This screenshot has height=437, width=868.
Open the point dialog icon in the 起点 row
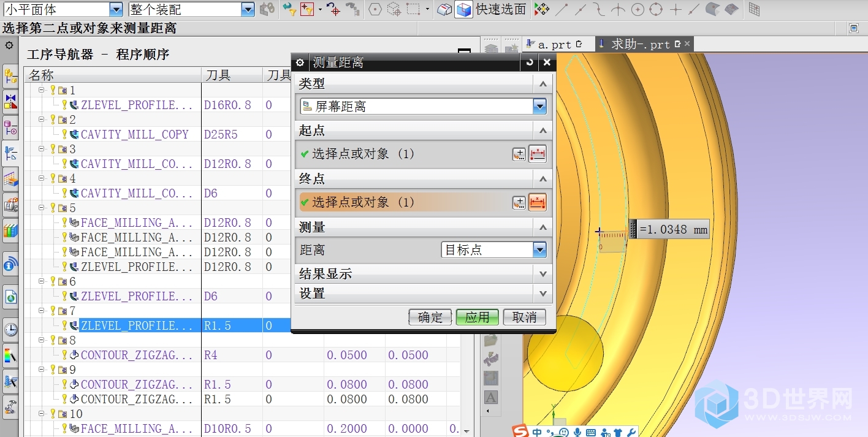[519, 154]
